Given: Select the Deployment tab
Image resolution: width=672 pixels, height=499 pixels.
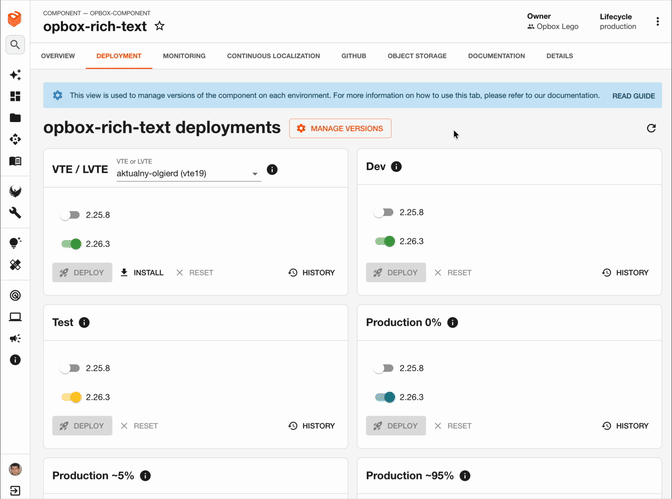Looking at the screenshot, I should [119, 56].
